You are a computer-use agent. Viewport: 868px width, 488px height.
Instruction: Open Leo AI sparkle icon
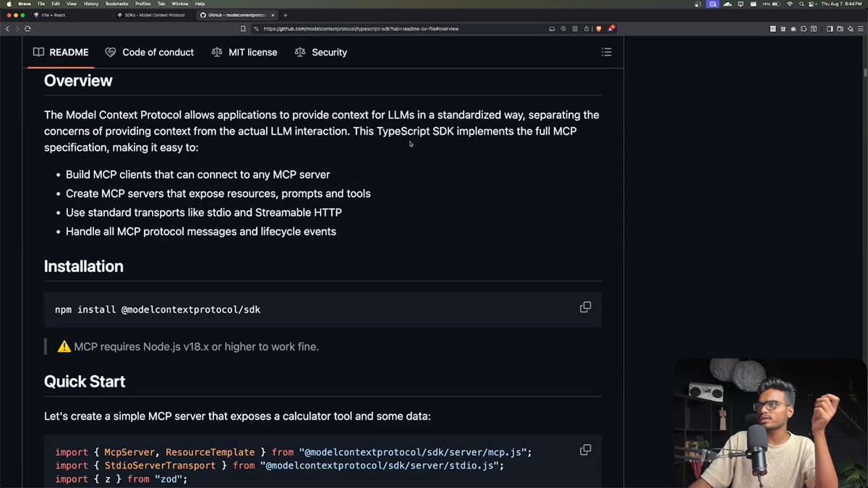[x=851, y=29]
